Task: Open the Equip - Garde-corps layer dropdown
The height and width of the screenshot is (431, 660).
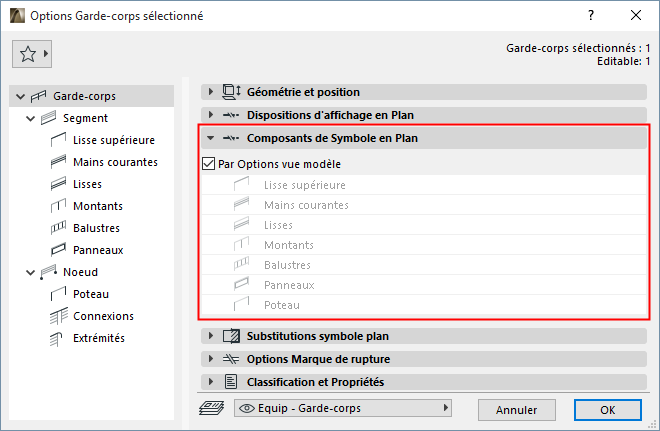Action: pos(342,408)
